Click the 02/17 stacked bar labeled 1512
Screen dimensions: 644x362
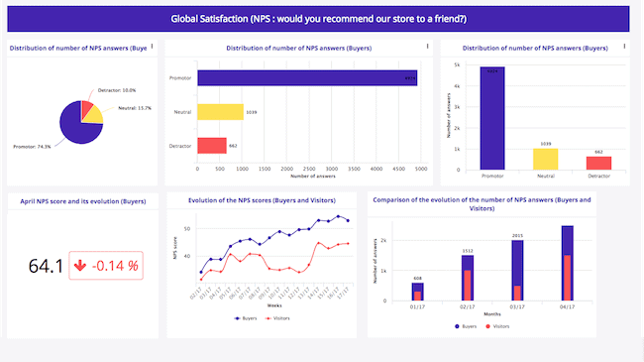click(468, 278)
